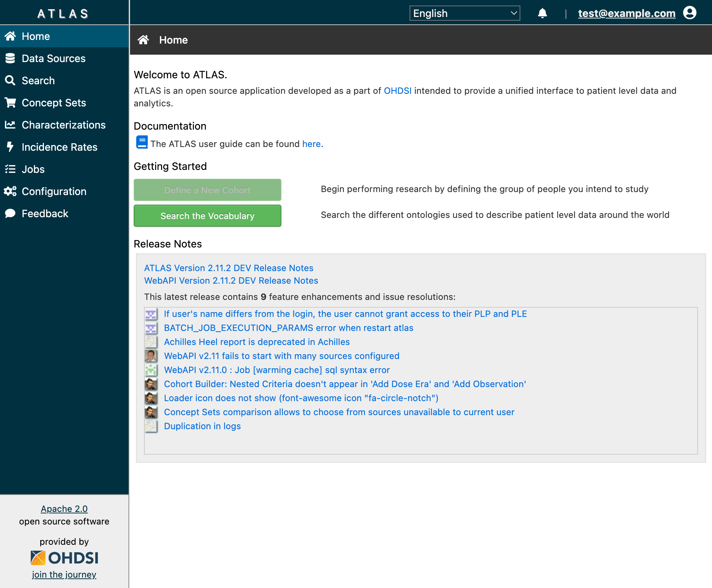
Task: Open the user profile account icon
Action: [x=690, y=13]
